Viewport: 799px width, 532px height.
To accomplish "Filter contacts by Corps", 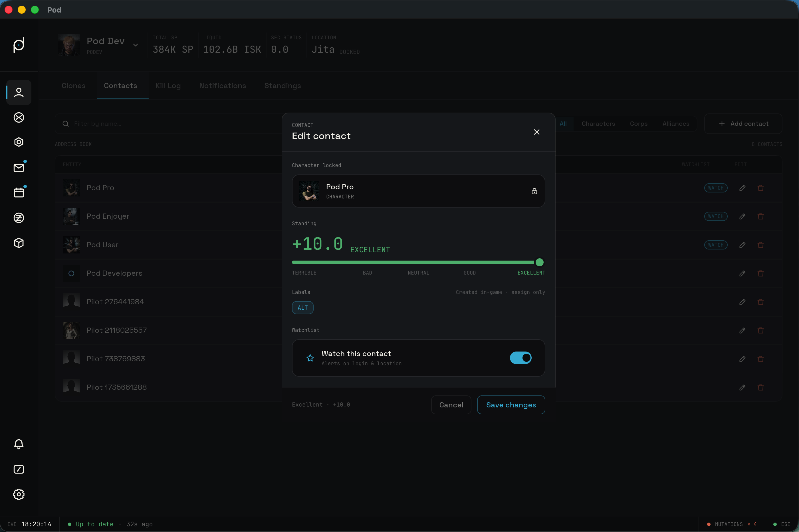I will coord(638,124).
